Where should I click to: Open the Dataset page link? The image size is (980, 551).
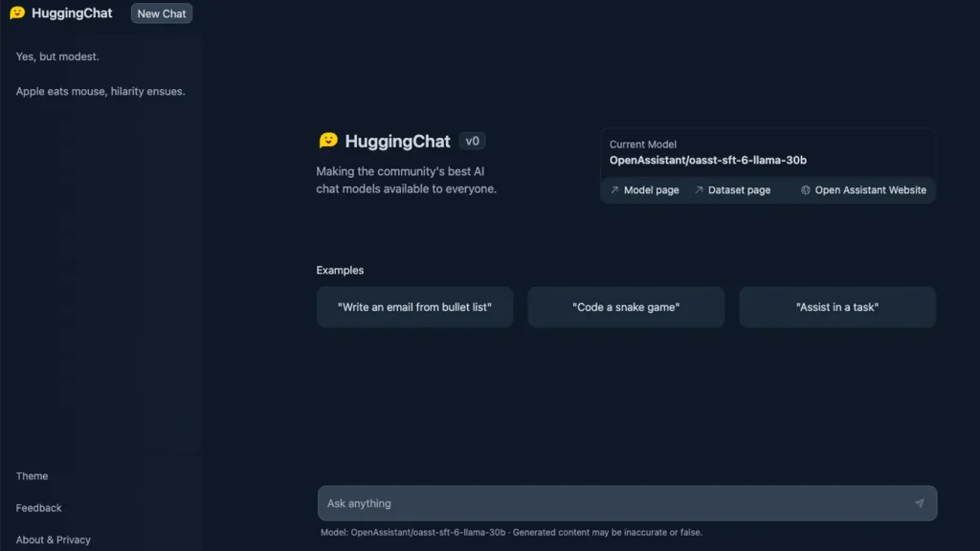coord(739,190)
